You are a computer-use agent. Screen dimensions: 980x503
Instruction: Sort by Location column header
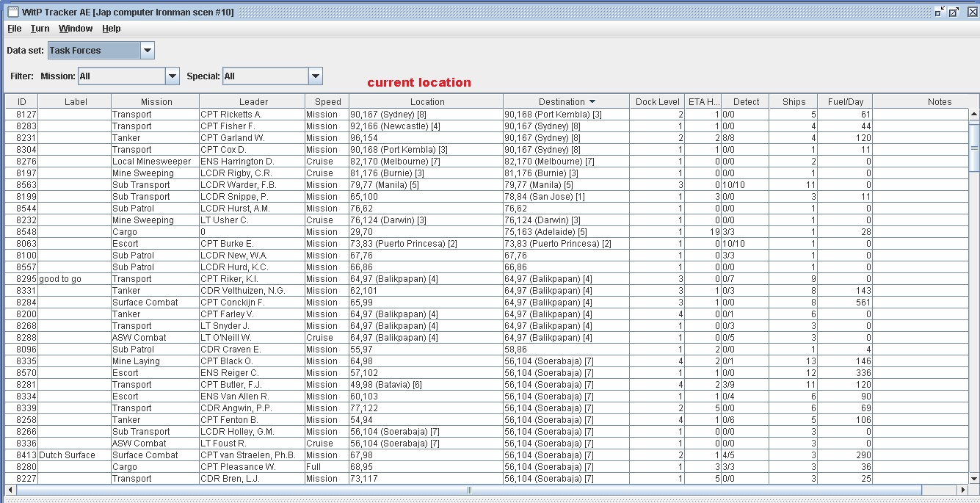(427, 101)
